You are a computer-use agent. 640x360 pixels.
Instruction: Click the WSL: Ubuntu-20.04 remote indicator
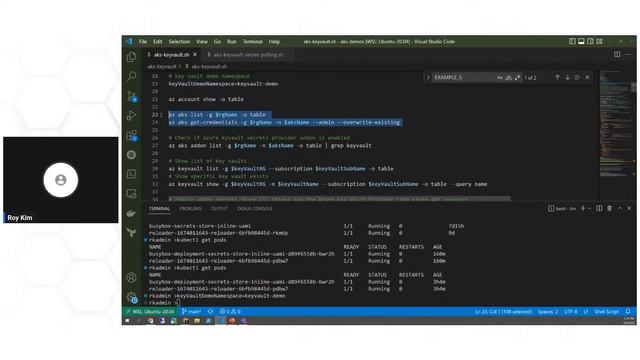pyautogui.click(x=151, y=311)
